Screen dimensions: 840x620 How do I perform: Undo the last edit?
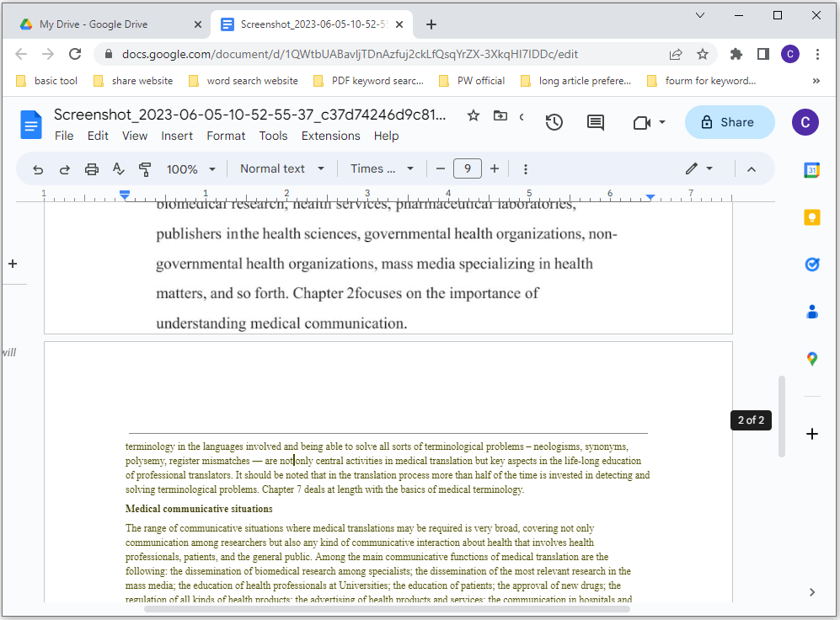click(38, 169)
